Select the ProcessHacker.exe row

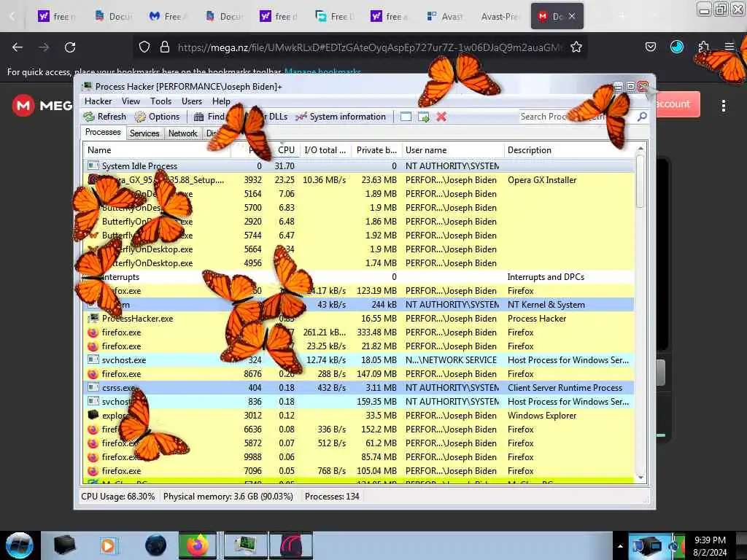(359, 319)
